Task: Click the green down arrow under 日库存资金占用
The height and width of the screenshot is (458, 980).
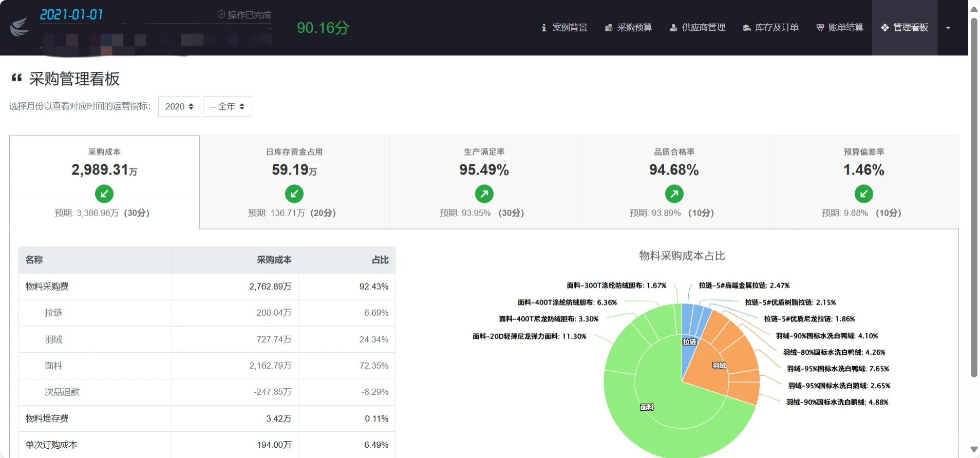Action: tap(294, 194)
